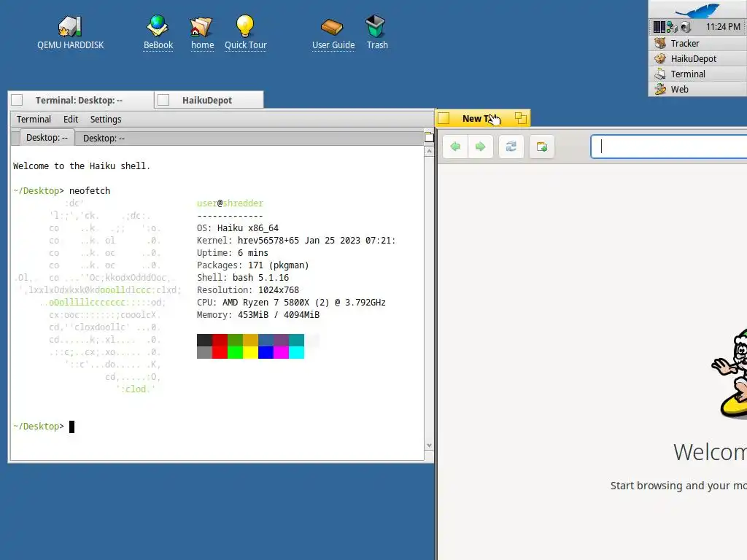Switch to HaikuDepot in the Deskbar
The image size is (747, 560).
698,58
